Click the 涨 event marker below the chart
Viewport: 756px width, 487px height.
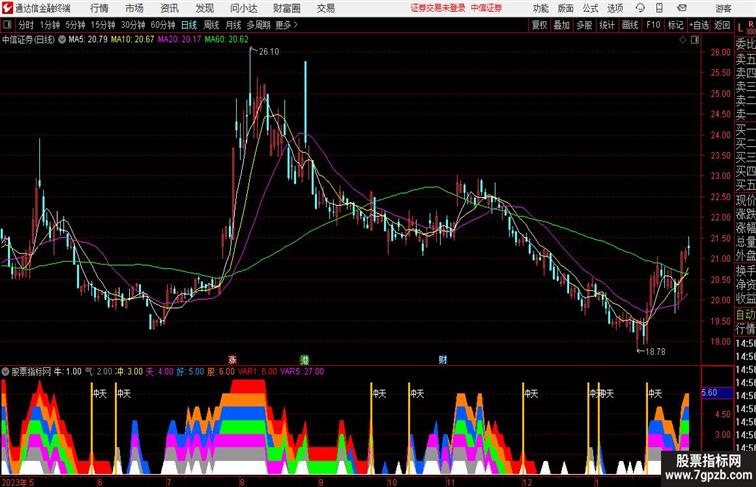(x=232, y=360)
